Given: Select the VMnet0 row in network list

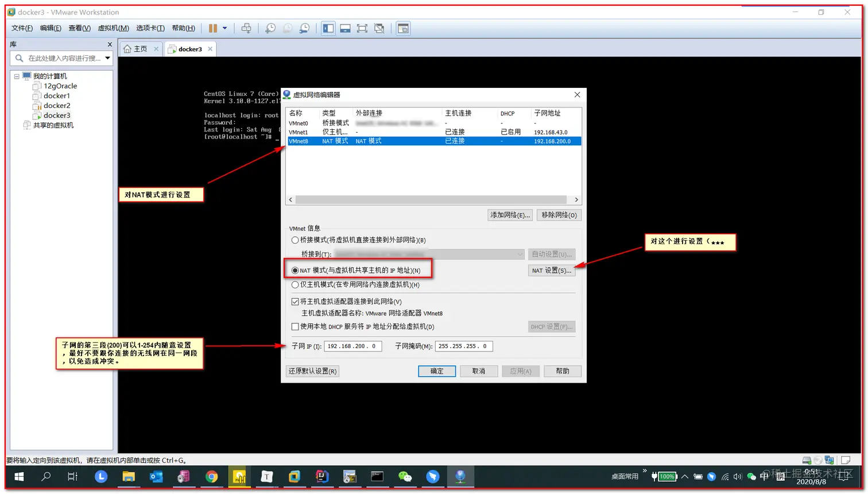Looking at the screenshot, I should click(434, 123).
